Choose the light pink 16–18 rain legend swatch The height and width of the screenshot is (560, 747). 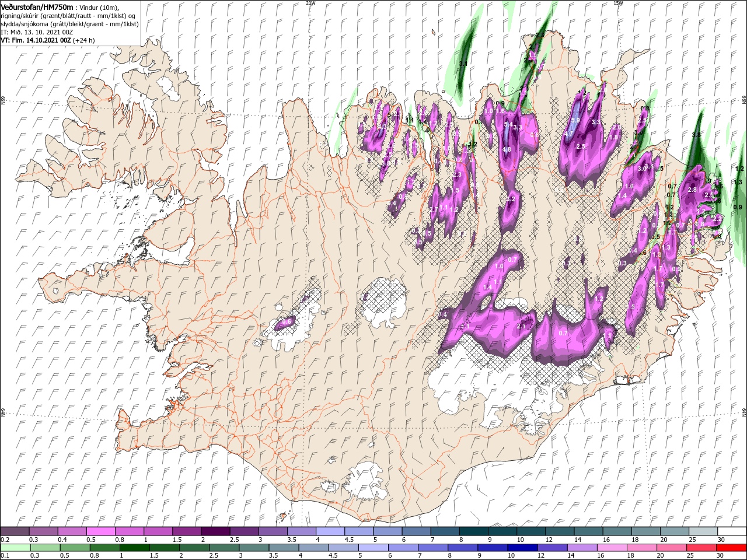coord(612,548)
